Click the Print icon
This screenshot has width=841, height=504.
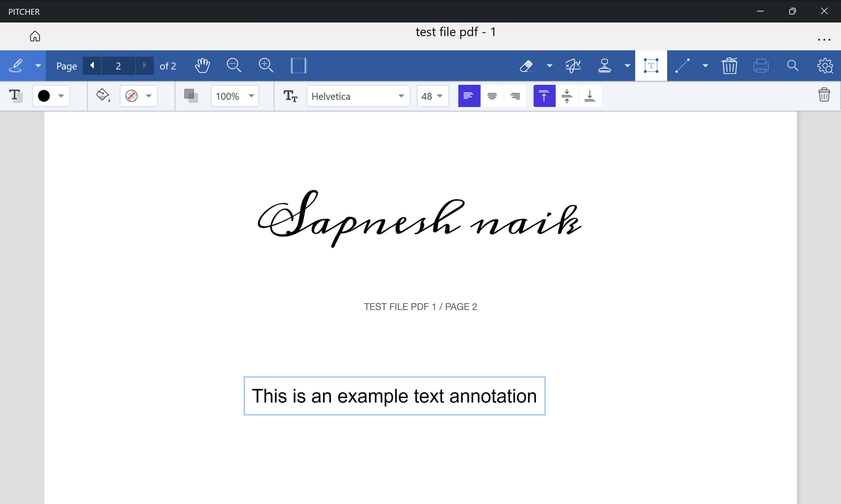coord(761,66)
